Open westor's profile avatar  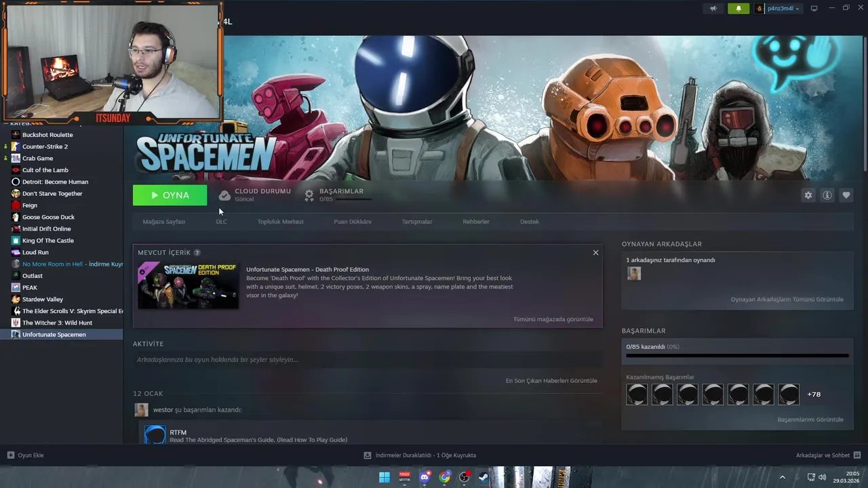[141, 410]
